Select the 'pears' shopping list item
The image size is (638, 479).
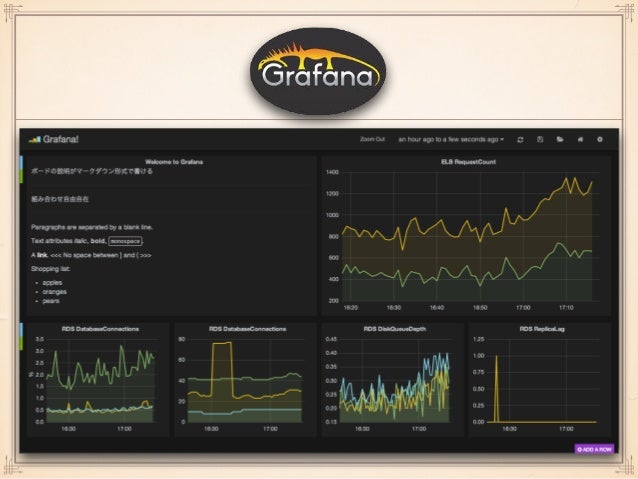pos(51,301)
